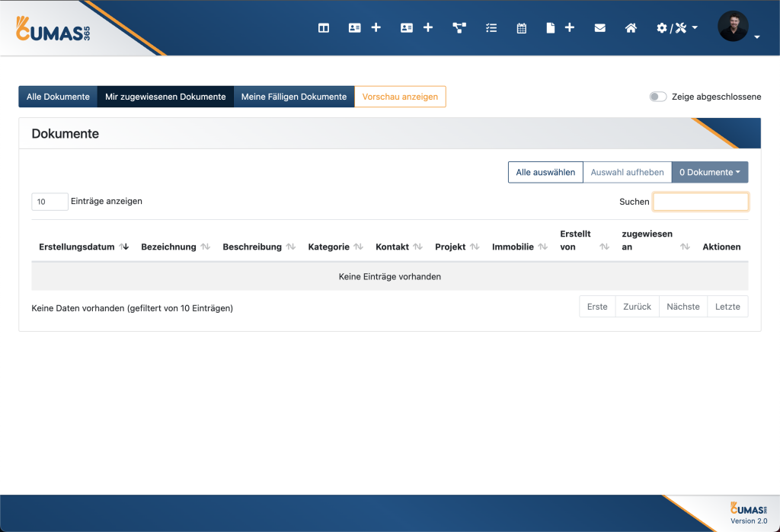Expand the '0 Dokumente' dropdown button
The height and width of the screenshot is (532, 780).
click(x=709, y=172)
